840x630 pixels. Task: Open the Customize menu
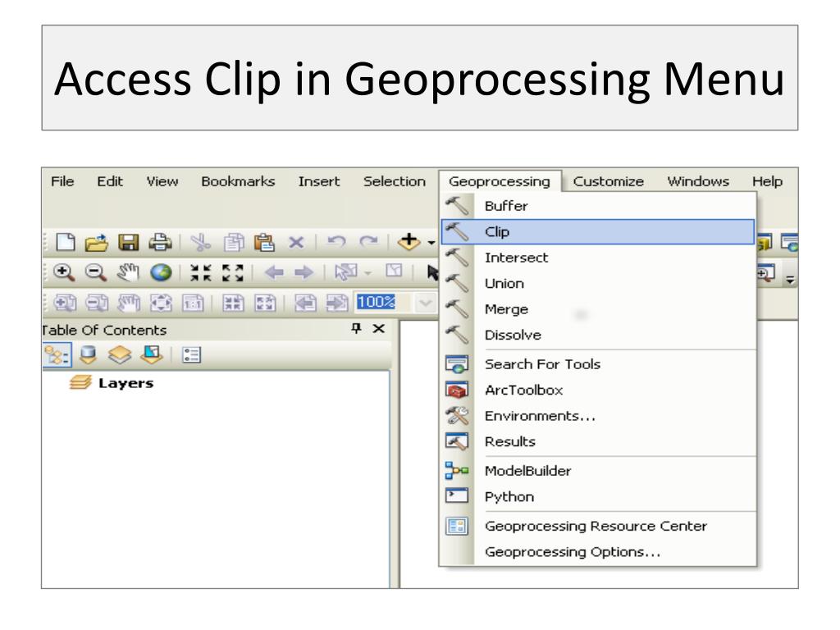(608, 181)
